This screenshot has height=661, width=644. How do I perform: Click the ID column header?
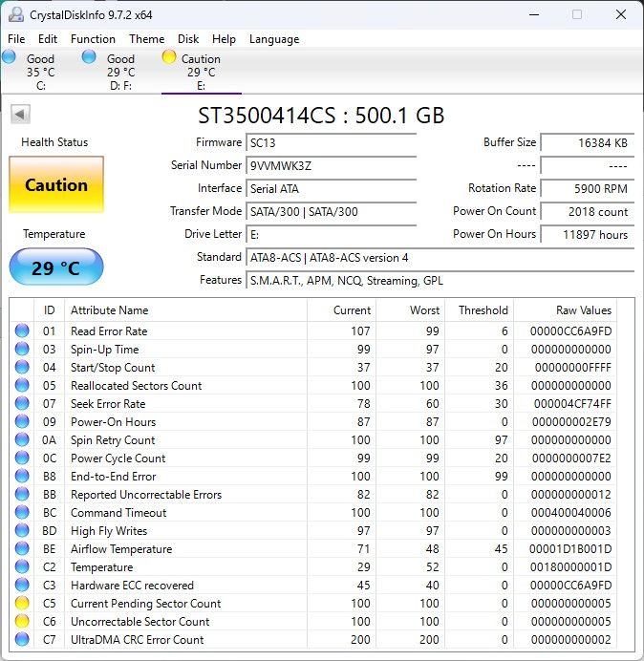[x=49, y=310]
